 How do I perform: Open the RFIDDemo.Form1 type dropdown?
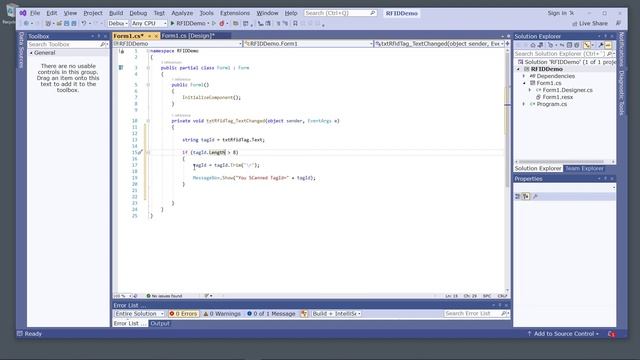(308, 43)
